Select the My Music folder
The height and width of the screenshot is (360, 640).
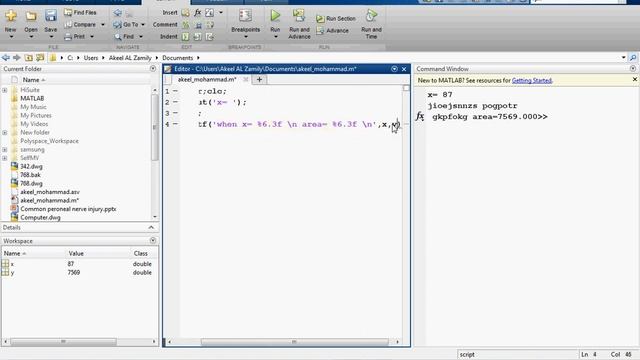click(x=33, y=107)
